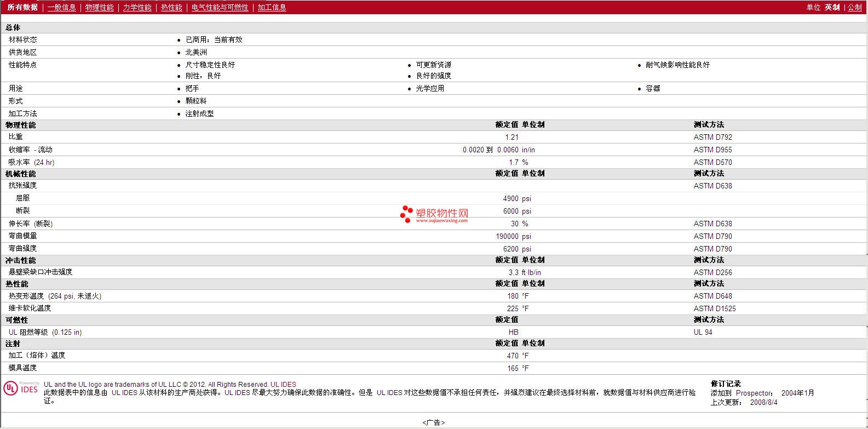Viewport: 868px width, 429px height.
Task: Click the 屈服 value 4900 psi
Action: pos(517,198)
